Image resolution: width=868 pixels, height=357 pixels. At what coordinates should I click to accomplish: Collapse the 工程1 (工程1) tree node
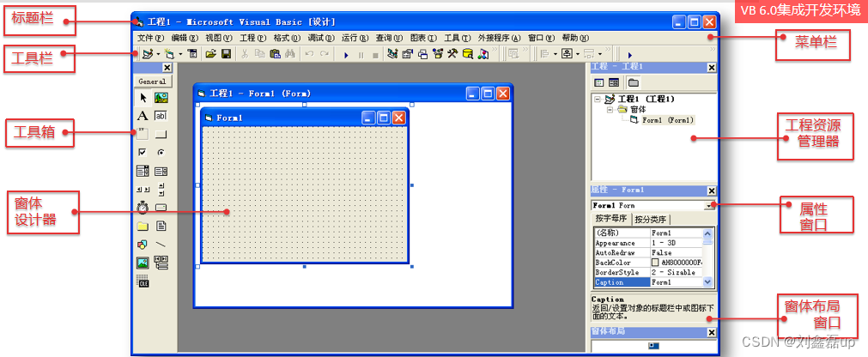tap(598, 100)
